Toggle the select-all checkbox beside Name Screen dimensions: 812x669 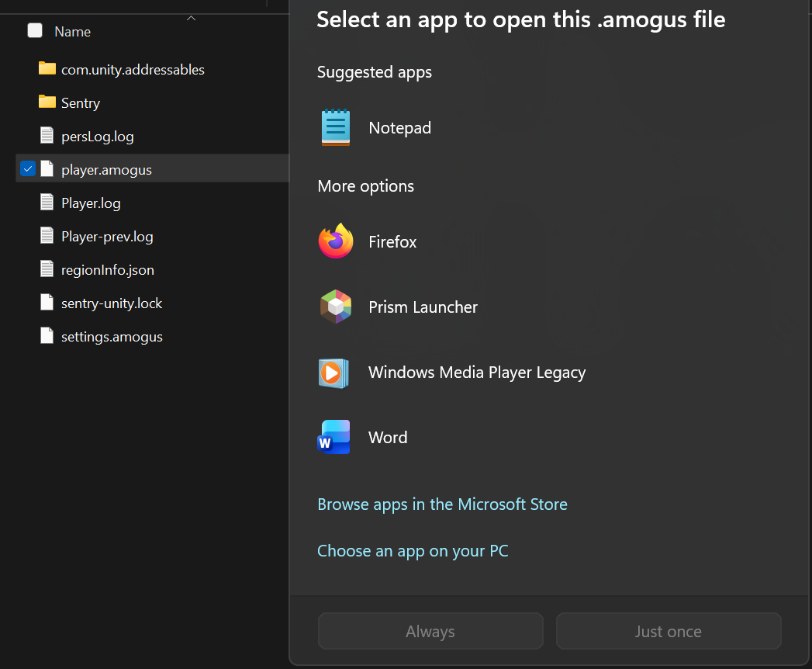[35, 30]
